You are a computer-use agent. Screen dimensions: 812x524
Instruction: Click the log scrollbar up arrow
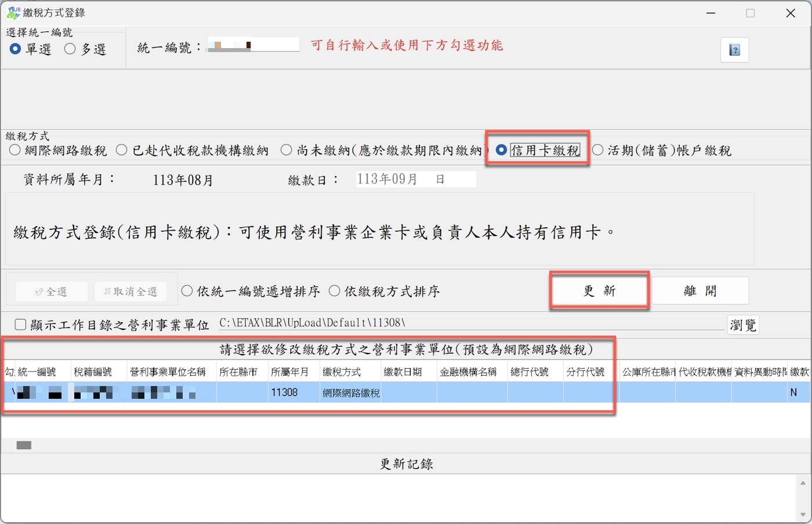[x=803, y=482]
